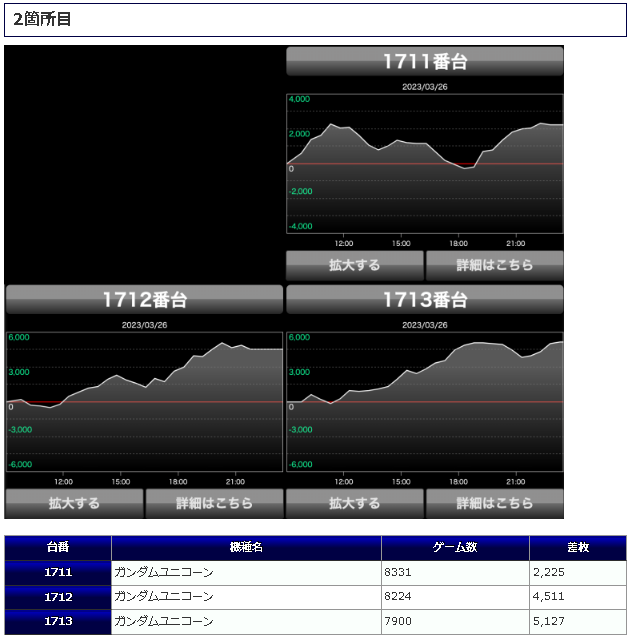Select the 1711 row number cell
Screen dimensions: 632x640
click(x=58, y=573)
